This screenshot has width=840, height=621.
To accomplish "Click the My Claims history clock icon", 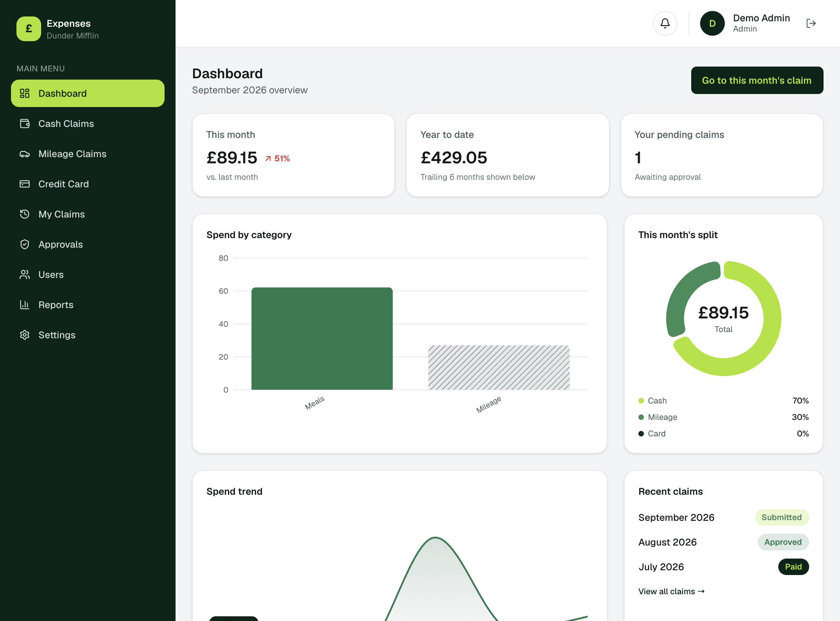I will pos(25,214).
